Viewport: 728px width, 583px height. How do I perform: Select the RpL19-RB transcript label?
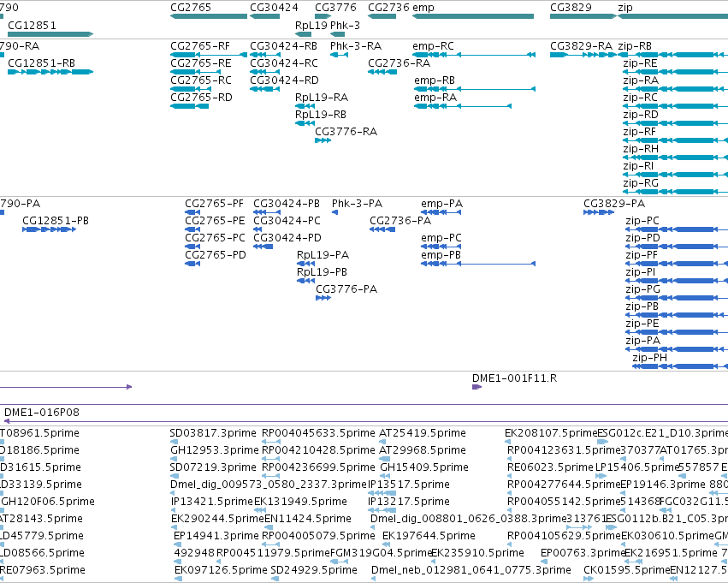(x=321, y=115)
